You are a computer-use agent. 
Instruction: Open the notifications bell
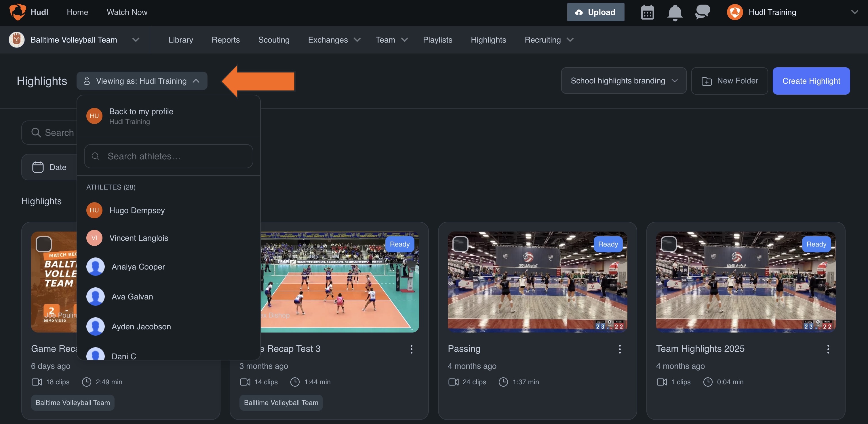point(675,13)
